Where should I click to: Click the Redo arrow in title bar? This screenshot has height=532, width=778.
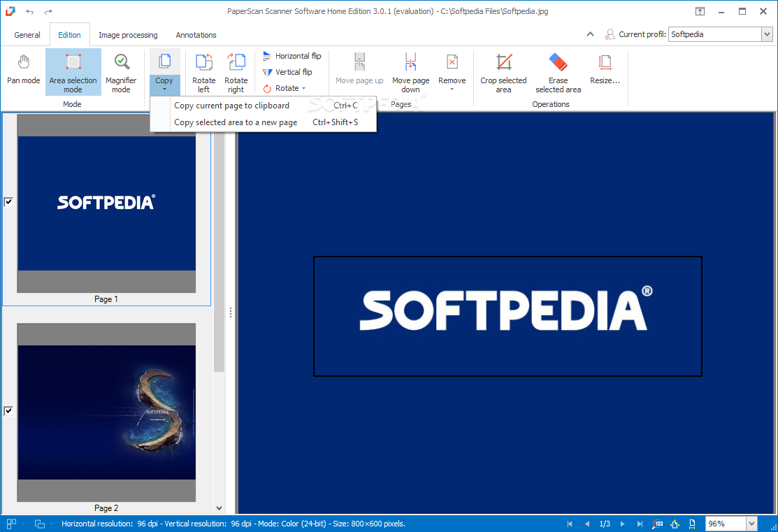pos(48,11)
